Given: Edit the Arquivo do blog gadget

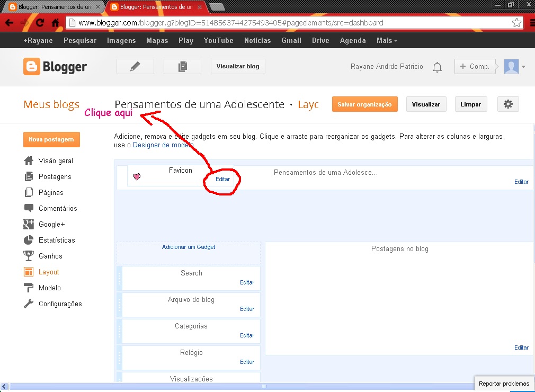Looking at the screenshot, I should click(x=247, y=309).
